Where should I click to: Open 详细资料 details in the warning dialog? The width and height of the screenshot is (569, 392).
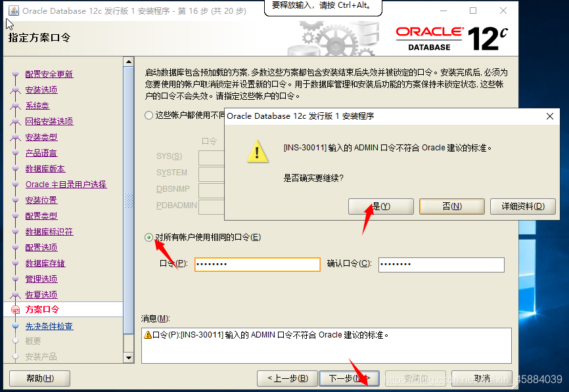coord(523,206)
